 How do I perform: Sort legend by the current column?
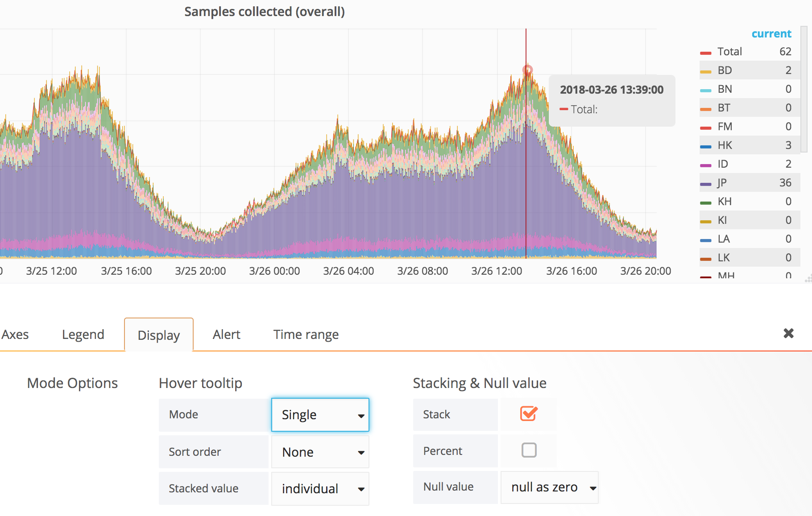click(771, 33)
